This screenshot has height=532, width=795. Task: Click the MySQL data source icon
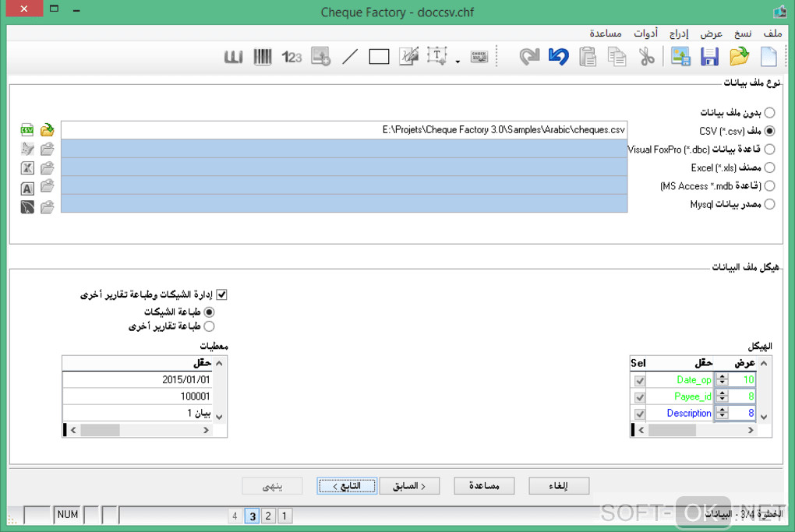tap(26, 206)
